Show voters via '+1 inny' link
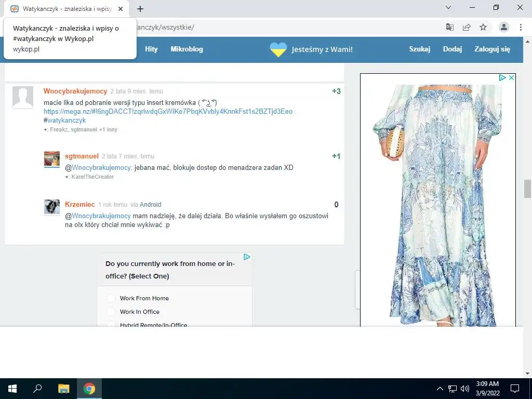Viewport: 532px width, 399px height. 108,129
